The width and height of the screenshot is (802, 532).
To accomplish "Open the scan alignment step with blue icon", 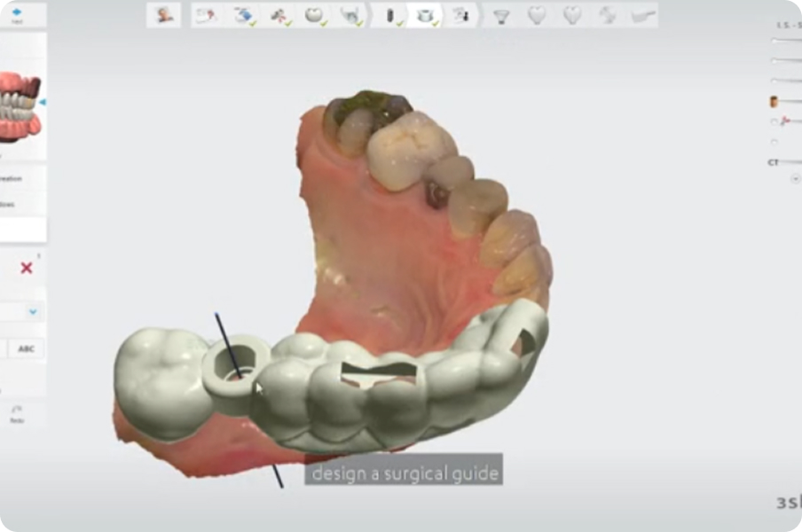I will click(245, 15).
